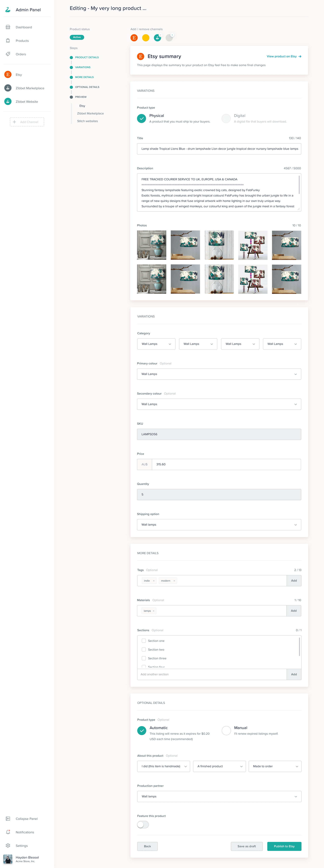Tick the Section two checkbox
The height and width of the screenshot is (868, 324).
click(x=144, y=649)
